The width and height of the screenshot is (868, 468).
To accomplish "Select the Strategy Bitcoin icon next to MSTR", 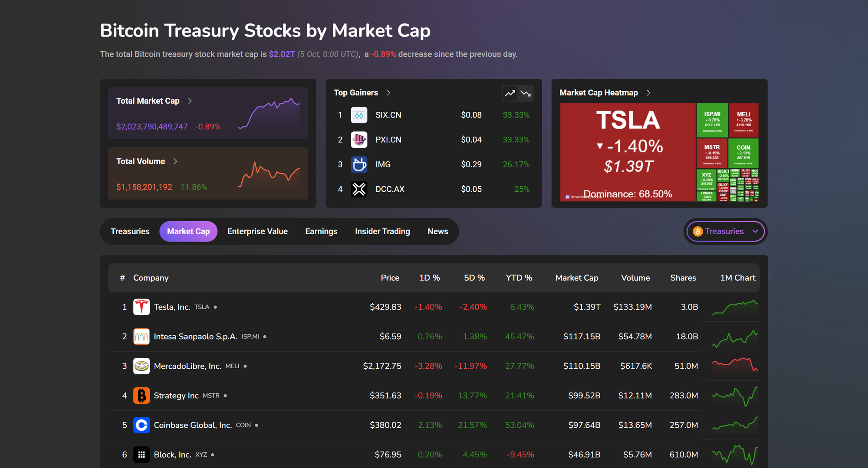I will 141,395.
